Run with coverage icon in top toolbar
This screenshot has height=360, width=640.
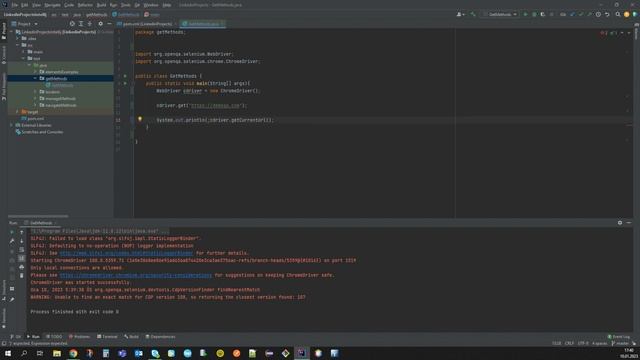(x=543, y=14)
